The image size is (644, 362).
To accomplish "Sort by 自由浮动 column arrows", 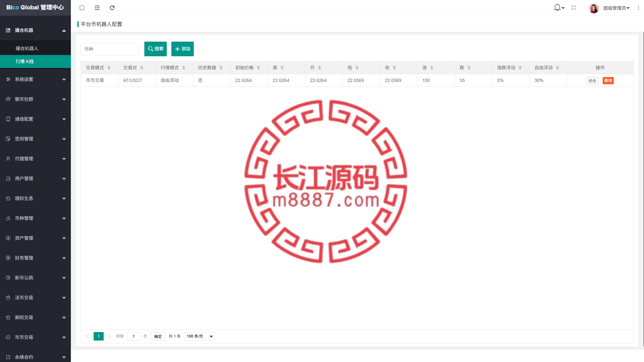I will click(558, 68).
